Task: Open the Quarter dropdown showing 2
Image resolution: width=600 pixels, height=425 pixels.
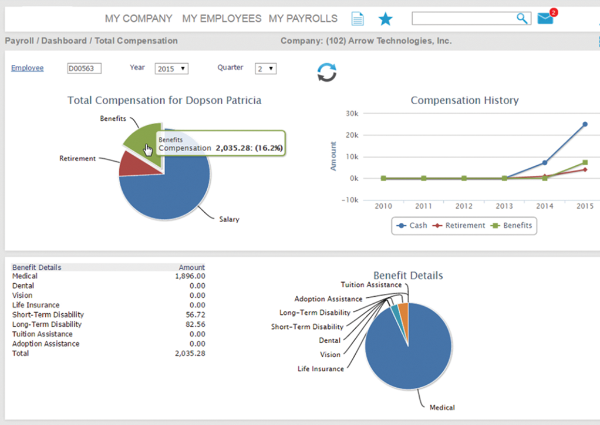Action: (x=265, y=69)
